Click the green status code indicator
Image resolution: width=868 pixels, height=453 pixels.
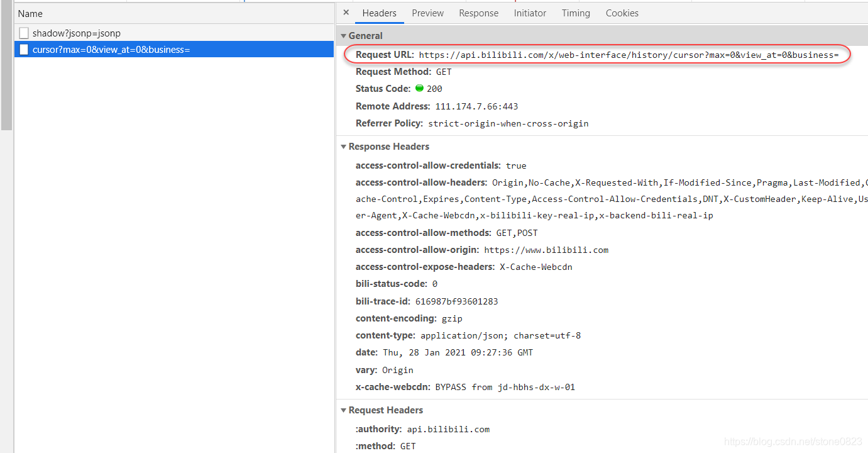[419, 88]
